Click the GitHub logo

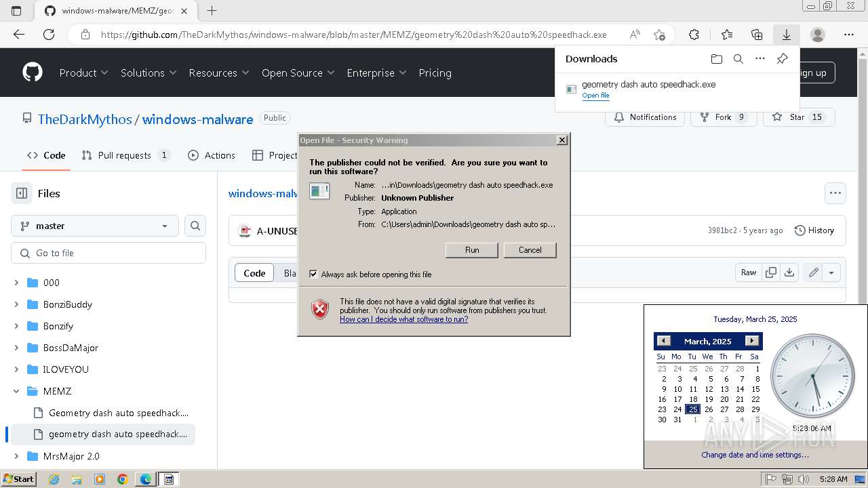[x=33, y=73]
